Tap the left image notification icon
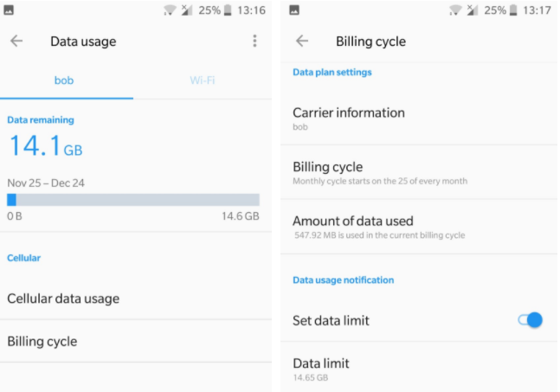 click(9, 10)
